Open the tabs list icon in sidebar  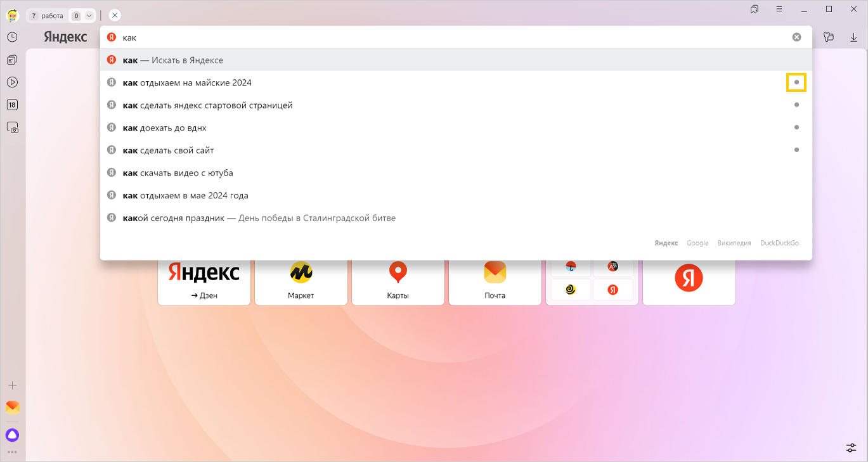12,60
